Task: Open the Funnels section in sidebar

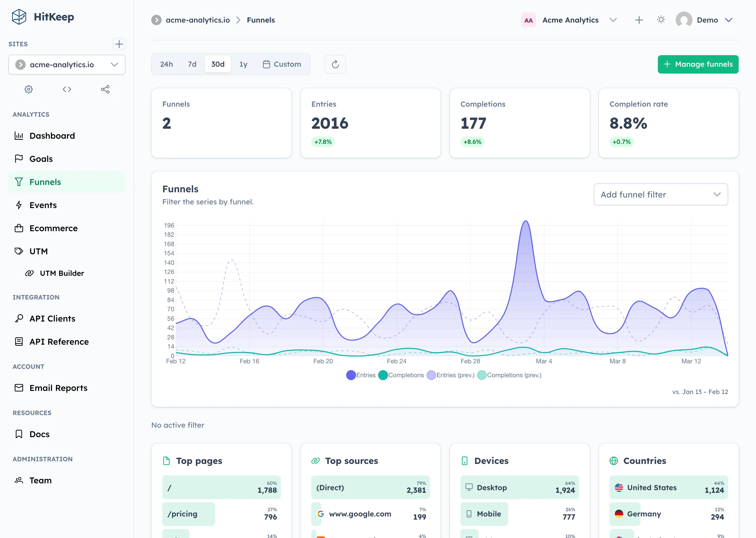Action: (x=45, y=182)
